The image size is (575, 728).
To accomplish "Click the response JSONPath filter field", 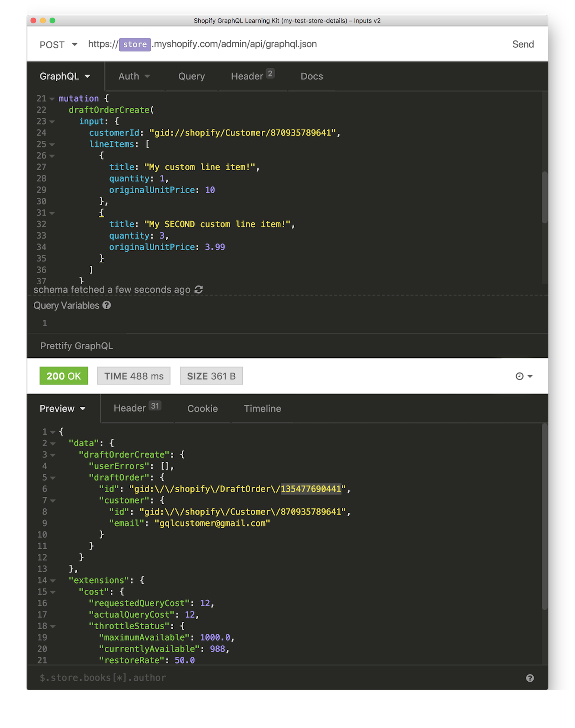I will tap(278, 678).
